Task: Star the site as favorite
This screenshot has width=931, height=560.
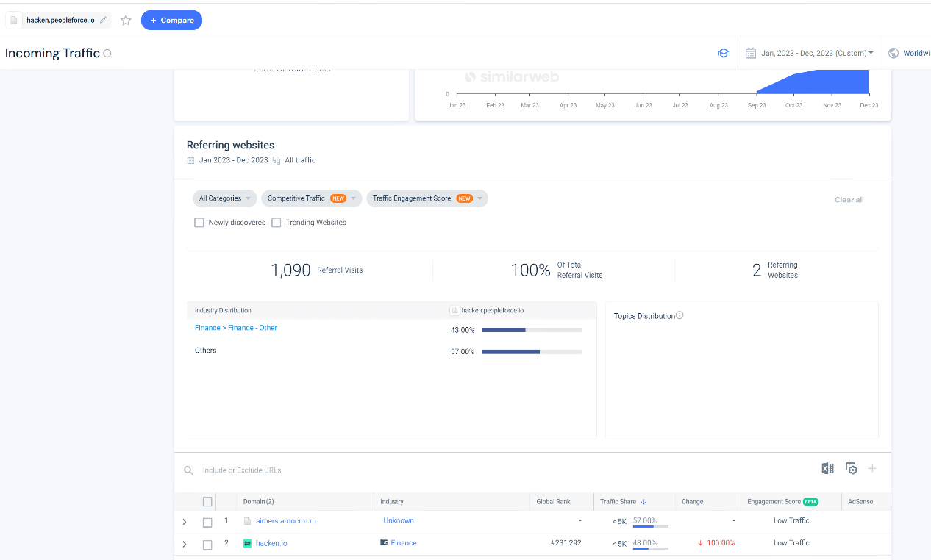Action: point(126,21)
